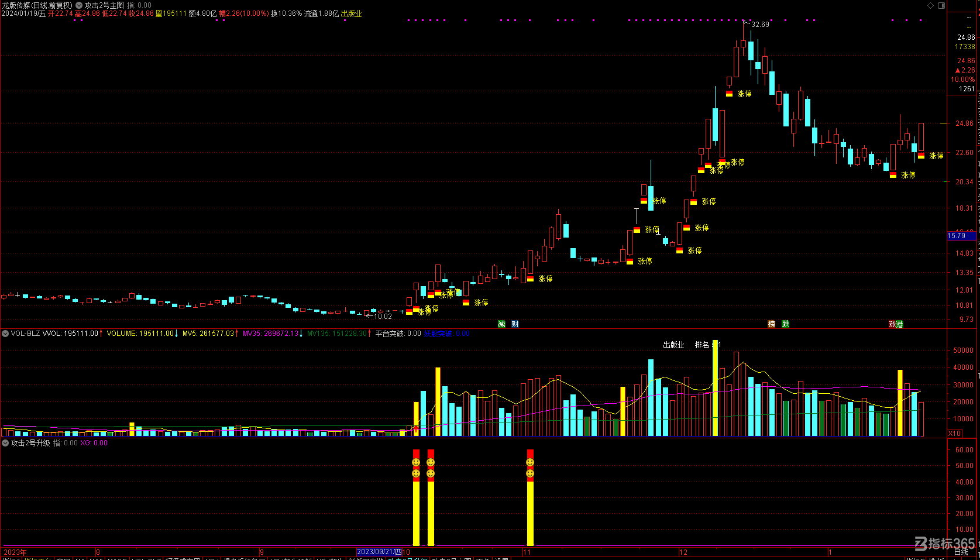Click the 20.34 price axis value

[964, 182]
